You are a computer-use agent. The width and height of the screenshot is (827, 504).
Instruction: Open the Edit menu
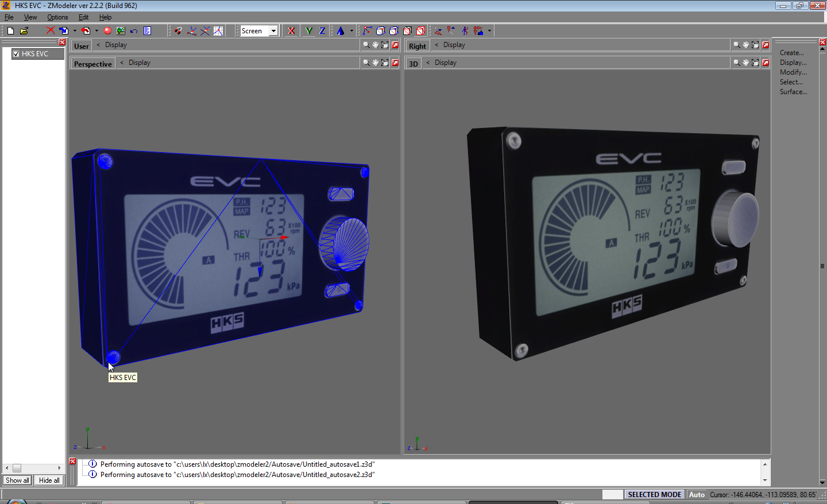point(83,17)
